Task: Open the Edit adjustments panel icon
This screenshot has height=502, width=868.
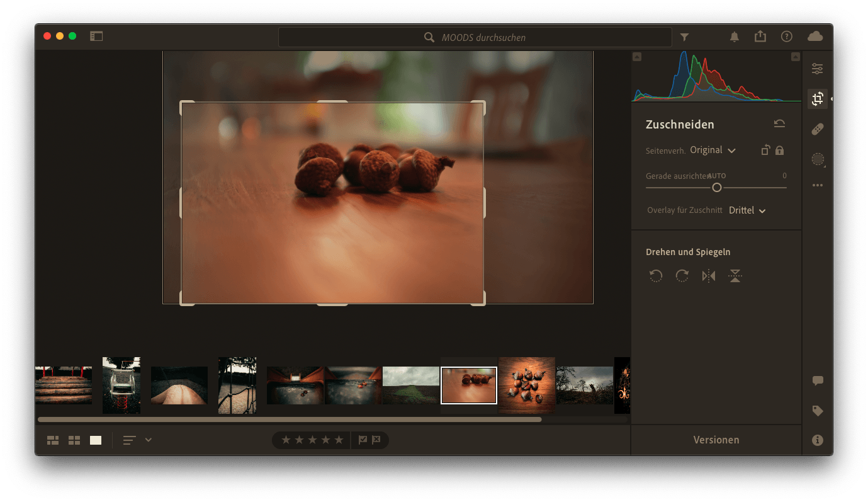Action: coord(817,69)
